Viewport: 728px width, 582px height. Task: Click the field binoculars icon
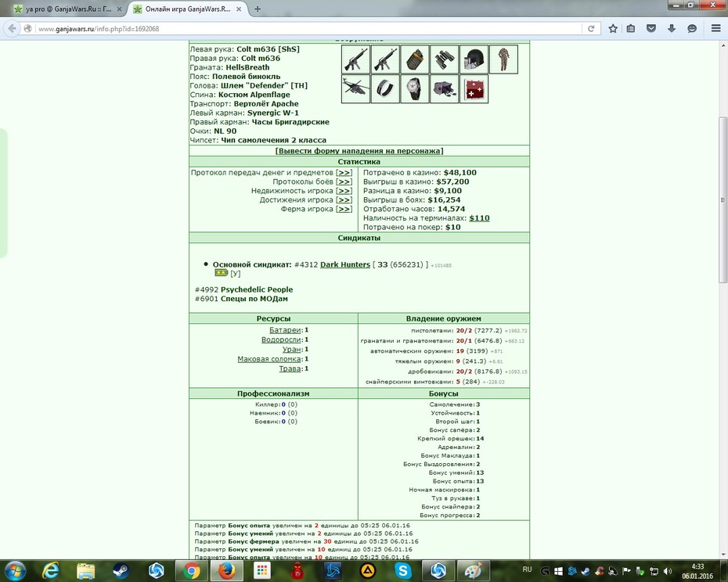[445, 59]
